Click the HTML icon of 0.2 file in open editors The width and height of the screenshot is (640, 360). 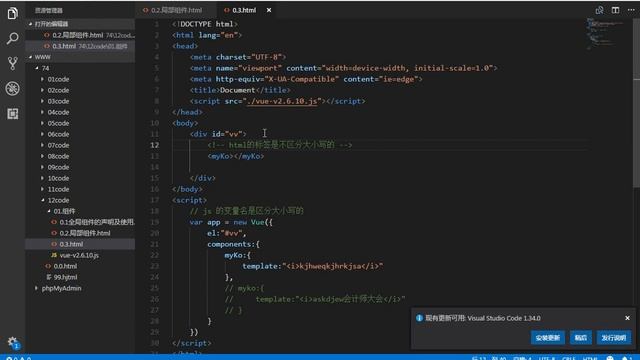pos(47,35)
